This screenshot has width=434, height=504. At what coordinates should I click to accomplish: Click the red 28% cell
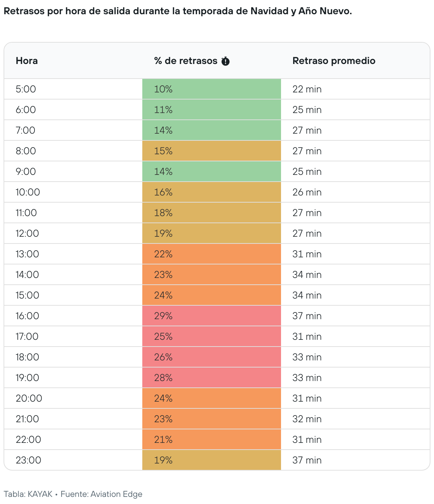coord(211,377)
